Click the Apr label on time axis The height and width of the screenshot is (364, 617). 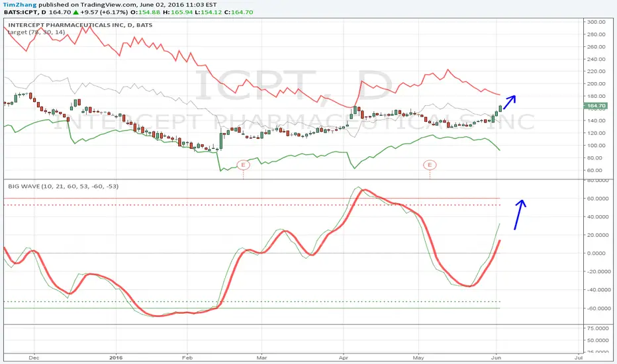(344, 357)
